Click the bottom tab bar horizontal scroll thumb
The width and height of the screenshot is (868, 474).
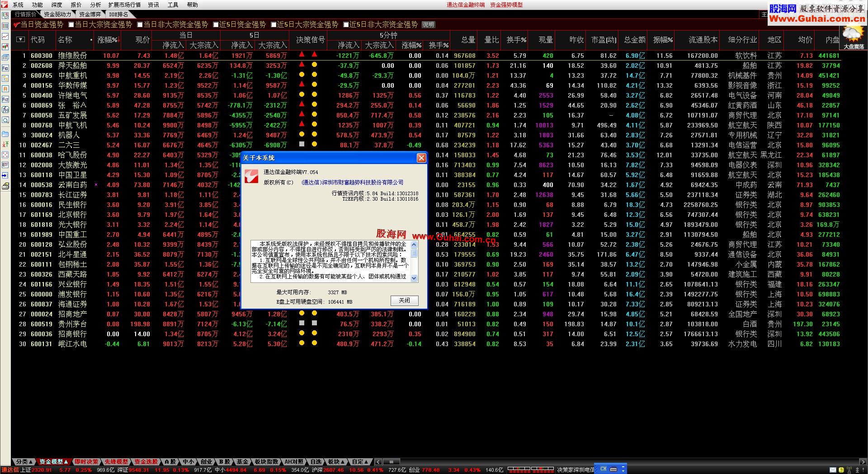392,462
